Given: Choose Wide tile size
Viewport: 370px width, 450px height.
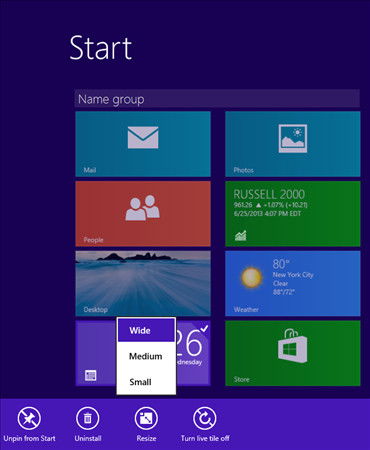Looking at the screenshot, I should click(x=146, y=330).
